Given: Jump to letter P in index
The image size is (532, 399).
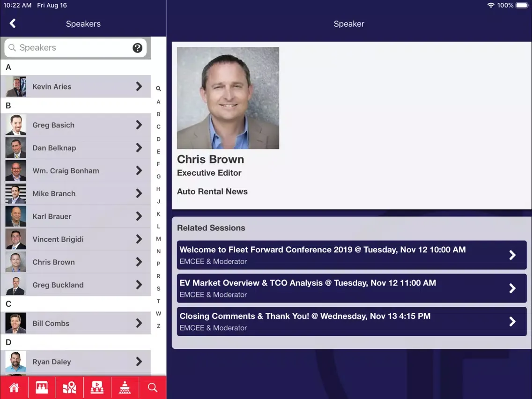Looking at the screenshot, I should coord(158,264).
